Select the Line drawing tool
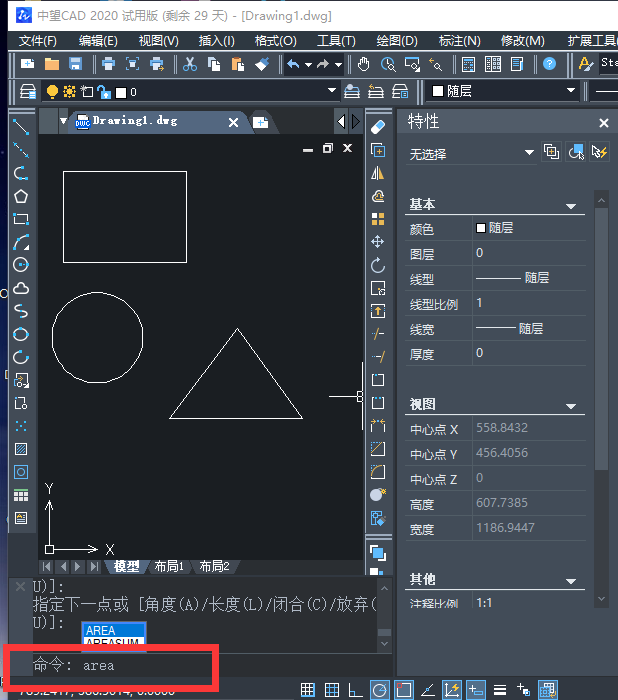Screen dimensions: 618x700 21,128
